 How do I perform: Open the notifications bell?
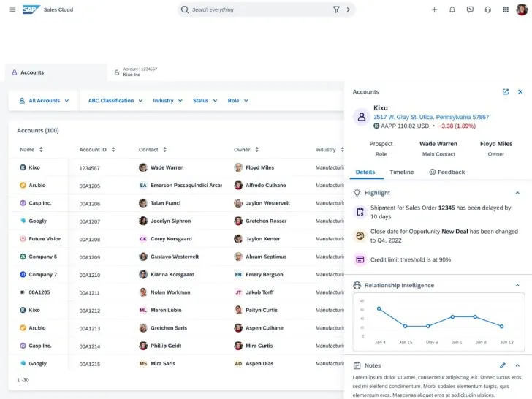point(452,9)
